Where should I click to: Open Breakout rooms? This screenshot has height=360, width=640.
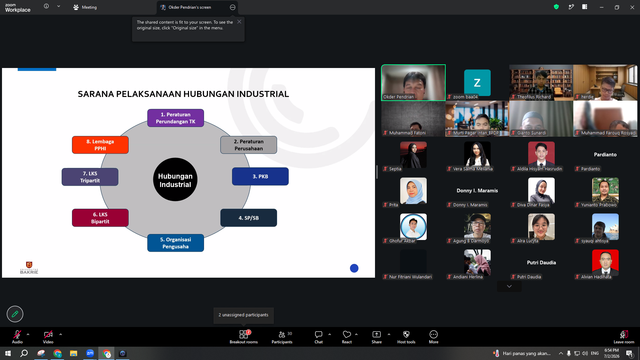244,337
